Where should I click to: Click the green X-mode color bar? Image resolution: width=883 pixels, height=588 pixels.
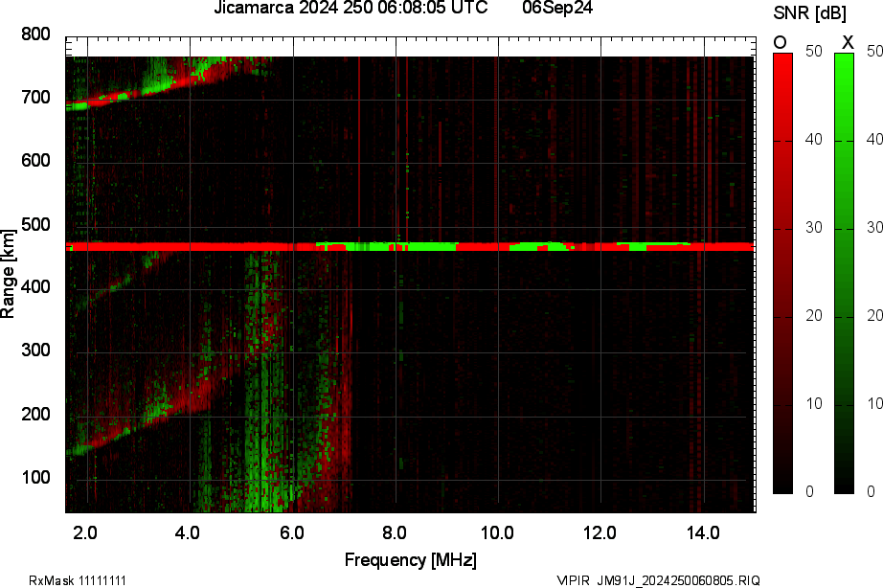click(844, 273)
